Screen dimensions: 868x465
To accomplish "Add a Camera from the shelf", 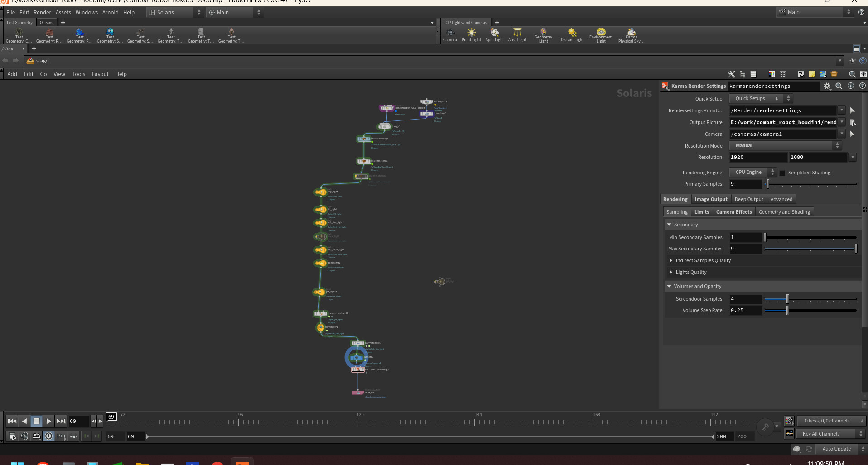I will [450, 35].
